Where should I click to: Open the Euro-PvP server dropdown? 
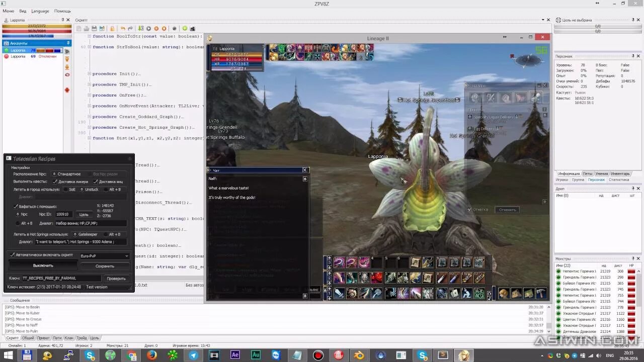(x=104, y=256)
